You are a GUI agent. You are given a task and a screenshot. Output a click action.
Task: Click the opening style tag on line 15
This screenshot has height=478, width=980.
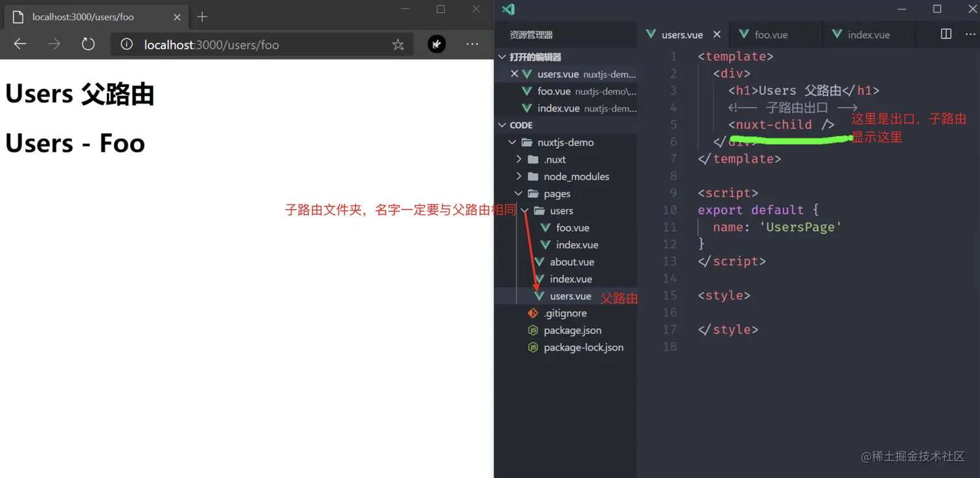pyautogui.click(x=724, y=296)
